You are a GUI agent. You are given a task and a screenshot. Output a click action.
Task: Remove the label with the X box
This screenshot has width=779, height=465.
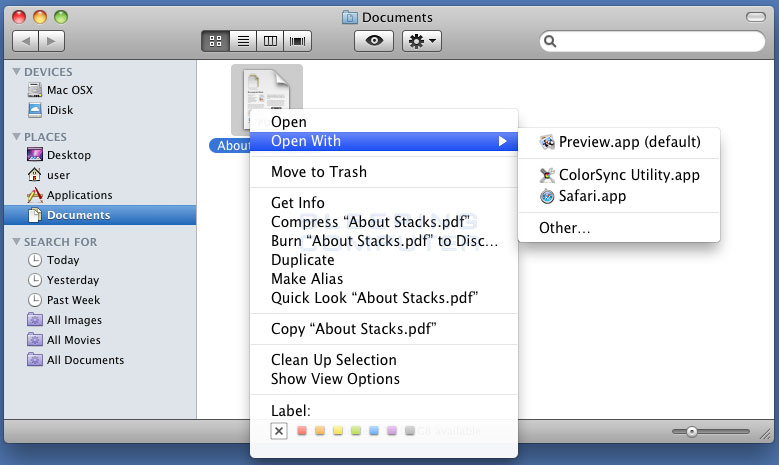tap(279, 431)
